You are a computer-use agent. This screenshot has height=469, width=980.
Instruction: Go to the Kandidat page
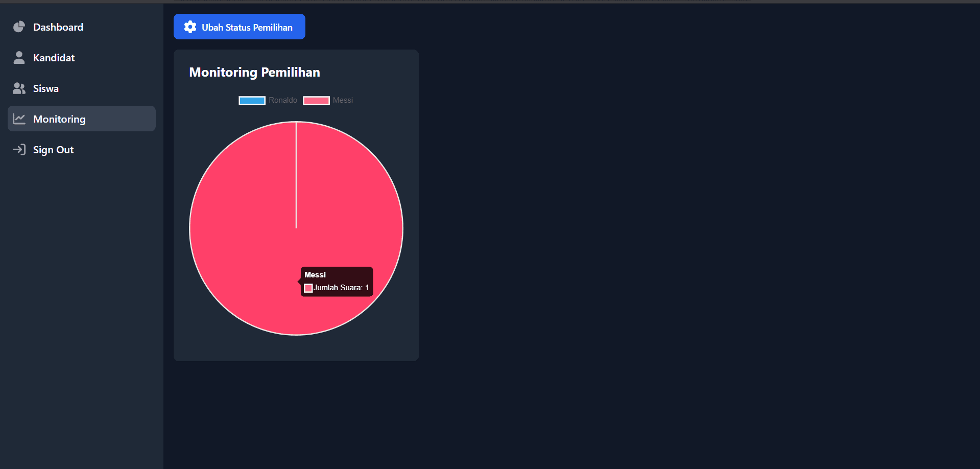(82, 57)
